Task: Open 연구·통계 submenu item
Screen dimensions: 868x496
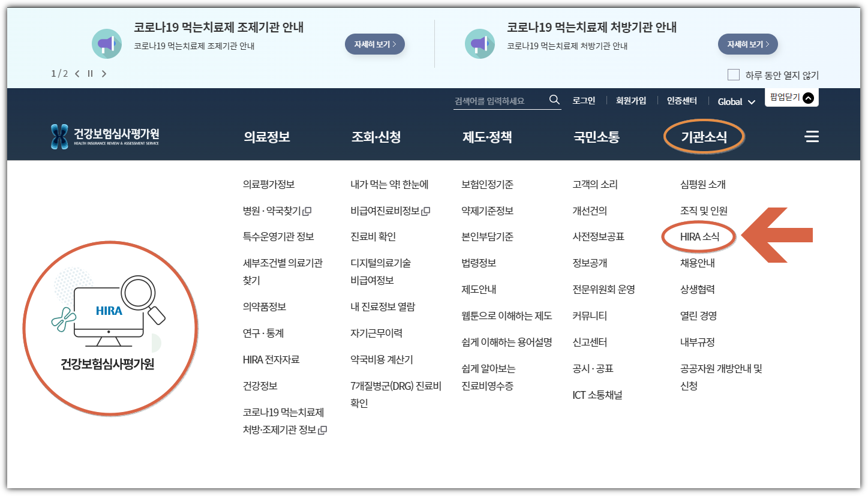Action: pos(263,333)
